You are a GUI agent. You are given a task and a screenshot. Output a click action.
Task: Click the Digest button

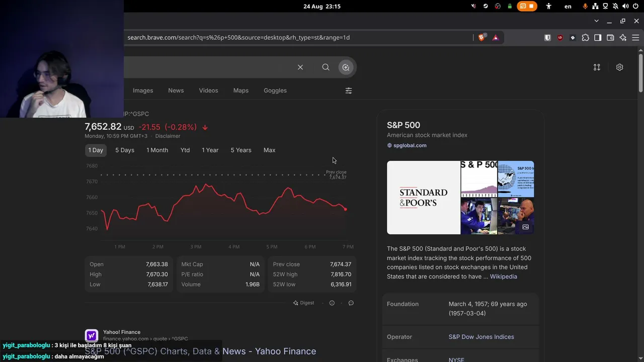click(x=303, y=303)
